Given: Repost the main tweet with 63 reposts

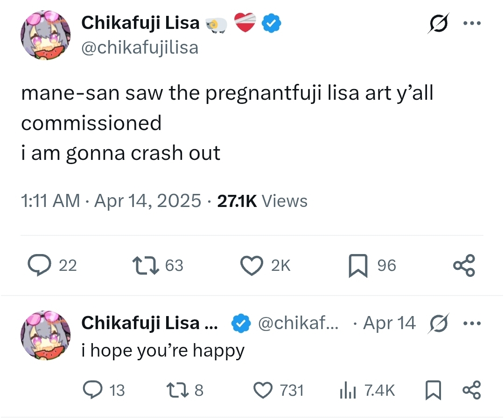Looking at the screenshot, I should [x=146, y=265].
